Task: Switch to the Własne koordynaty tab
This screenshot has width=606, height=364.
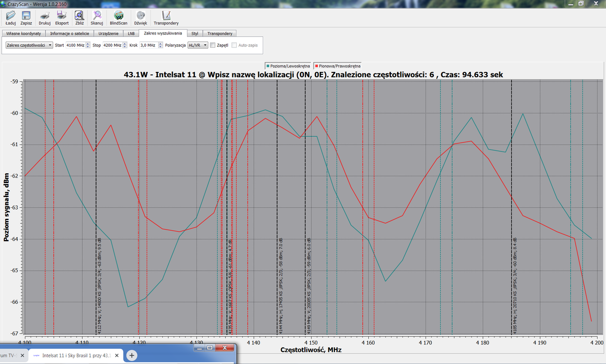Action: 24,34
